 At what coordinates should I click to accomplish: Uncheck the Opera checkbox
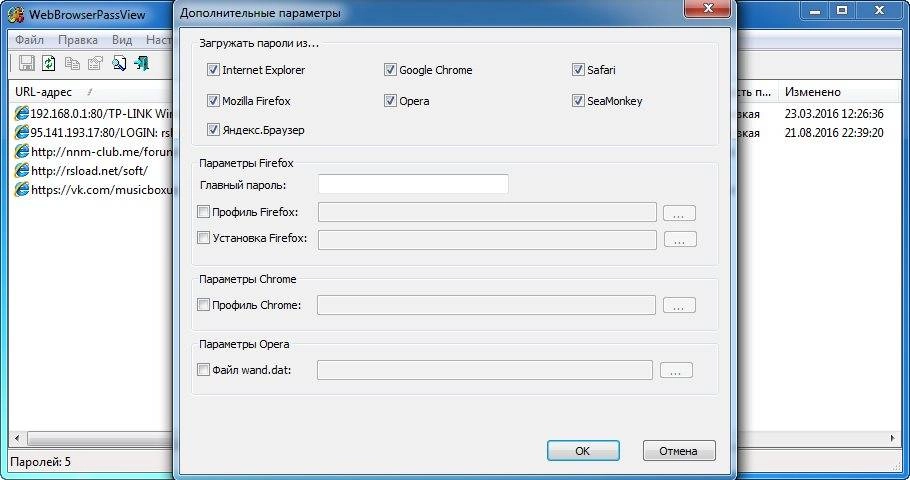pos(390,100)
